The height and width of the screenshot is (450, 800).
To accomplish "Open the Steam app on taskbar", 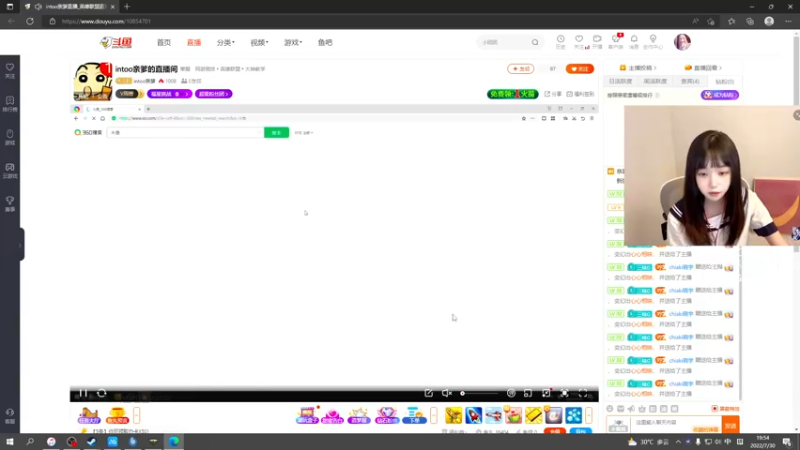I will click(92, 441).
